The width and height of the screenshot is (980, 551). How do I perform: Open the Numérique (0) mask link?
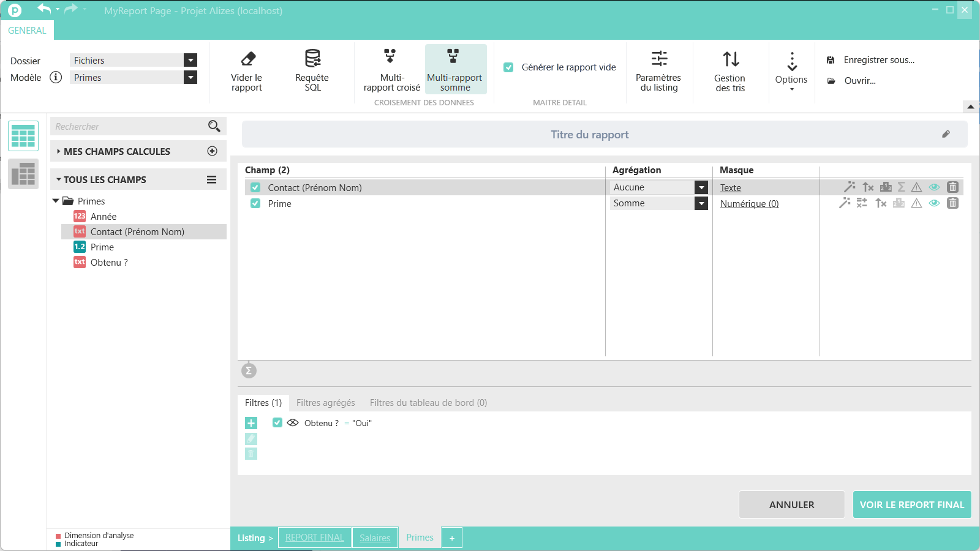point(749,204)
